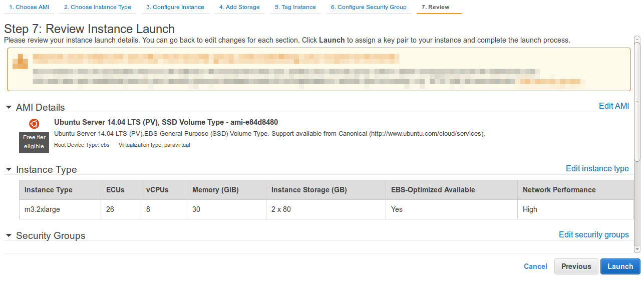Click the Ubuntu logo icon

pos(34,124)
